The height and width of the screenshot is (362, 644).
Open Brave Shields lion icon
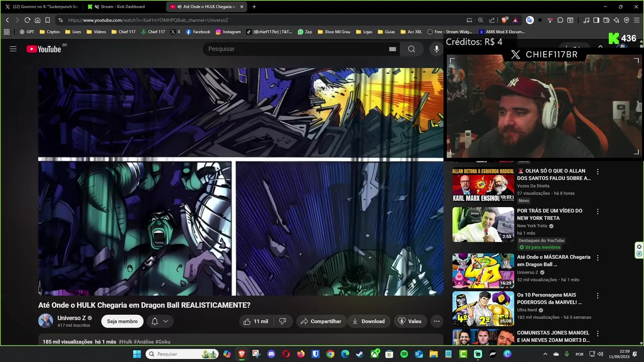click(x=505, y=20)
